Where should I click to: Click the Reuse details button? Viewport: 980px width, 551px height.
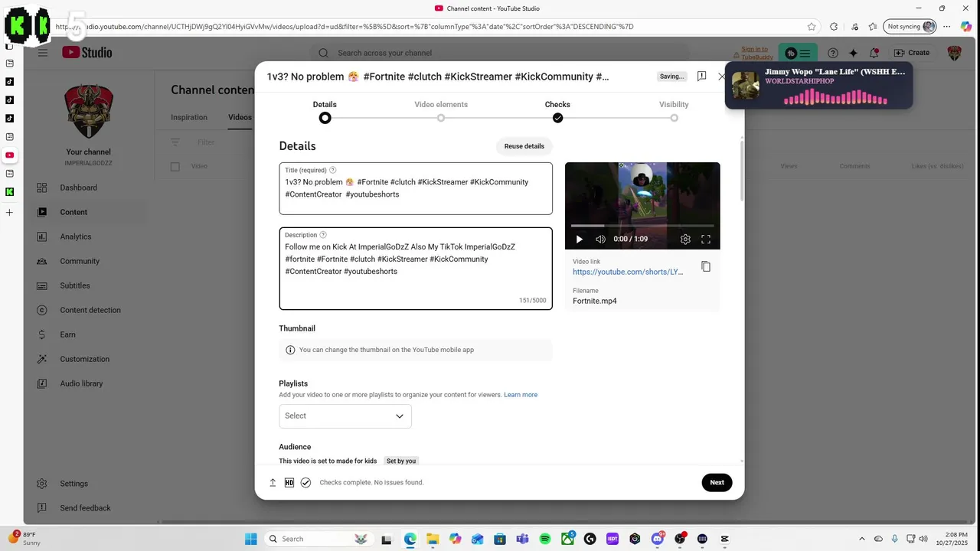[524, 146]
